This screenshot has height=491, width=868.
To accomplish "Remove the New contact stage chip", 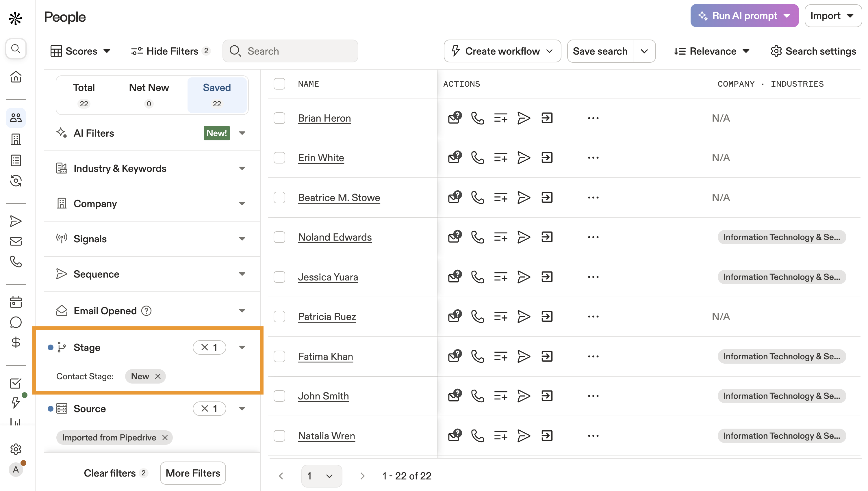I will coord(157,376).
